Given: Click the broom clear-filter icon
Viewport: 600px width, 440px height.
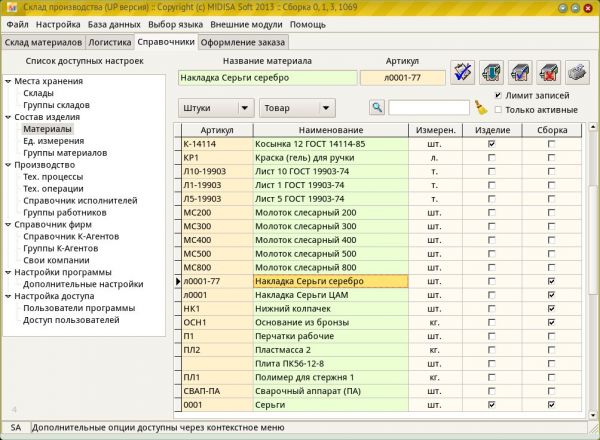Looking at the screenshot, I should pos(481,108).
